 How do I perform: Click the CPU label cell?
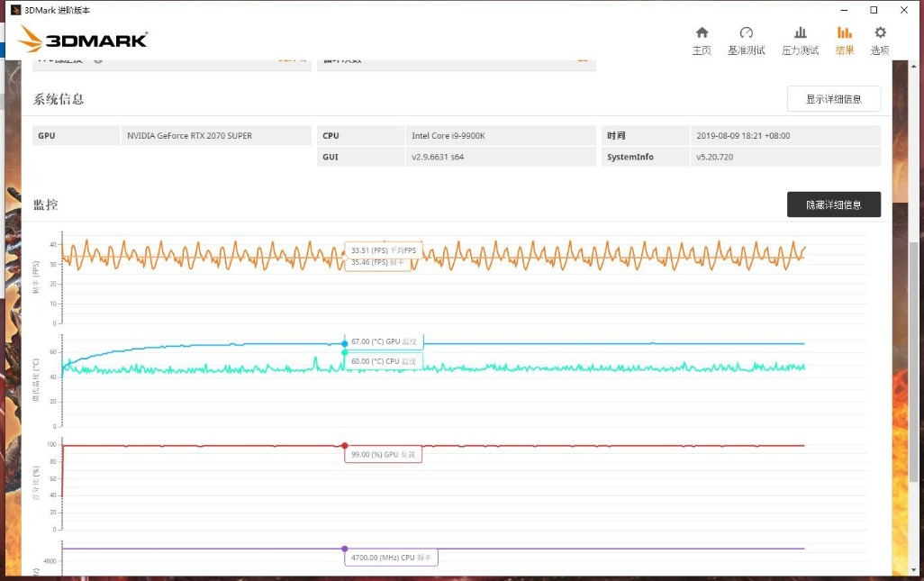[360, 135]
